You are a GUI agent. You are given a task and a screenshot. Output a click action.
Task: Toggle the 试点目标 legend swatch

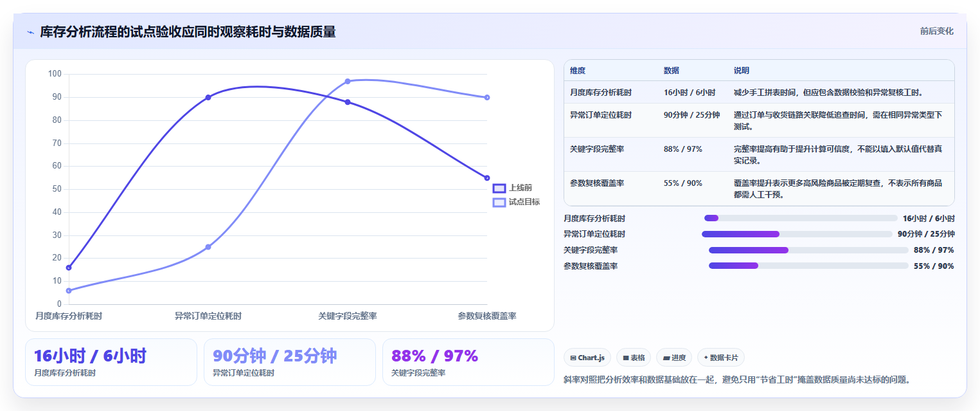coord(499,202)
